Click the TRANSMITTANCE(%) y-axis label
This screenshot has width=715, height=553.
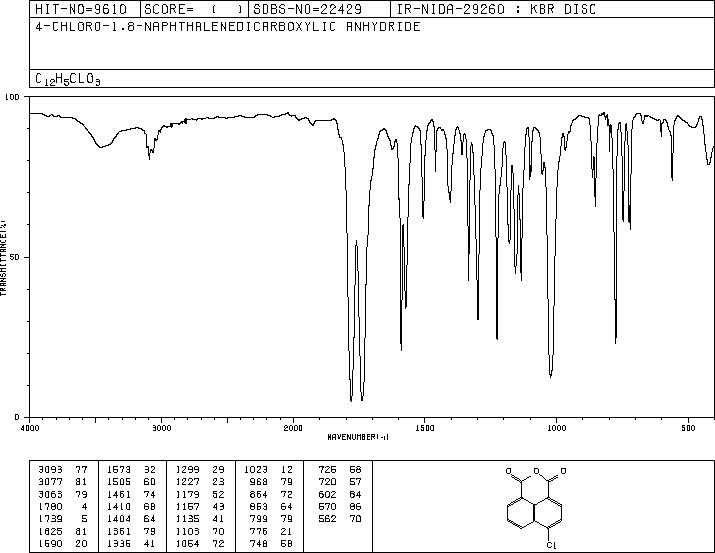(3, 257)
